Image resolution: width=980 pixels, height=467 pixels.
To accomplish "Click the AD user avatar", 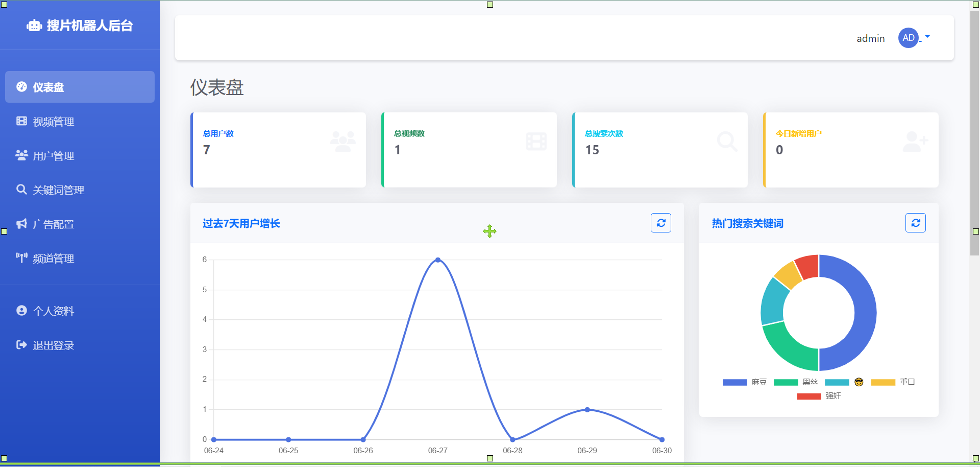I will [908, 38].
